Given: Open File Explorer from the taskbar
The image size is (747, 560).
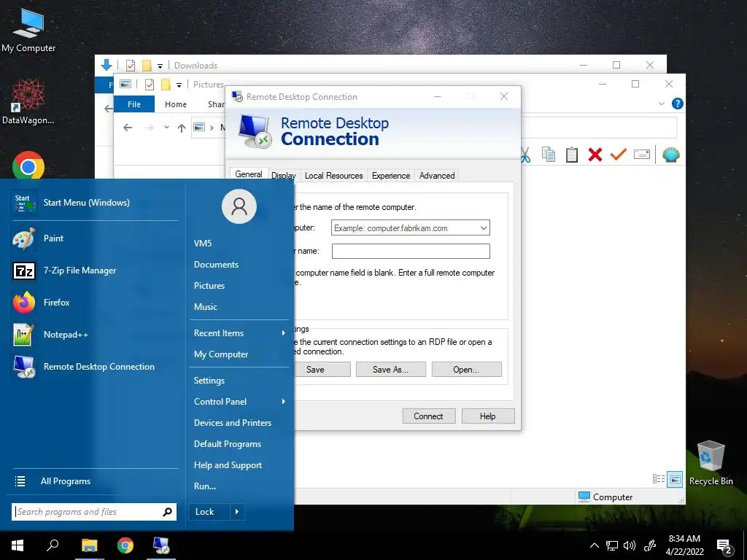Looking at the screenshot, I should pyautogui.click(x=89, y=545).
